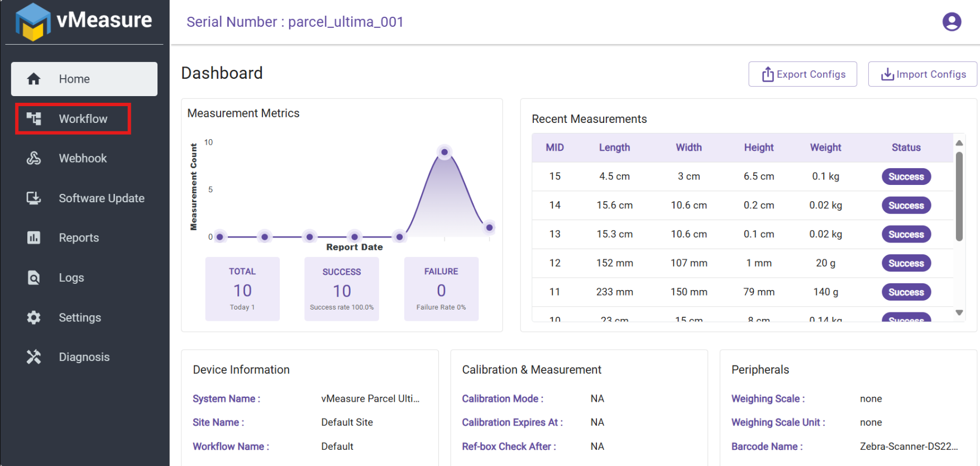Viewport: 980px width, 466px height.
Task: Click the Export Configs button
Action: 802,74
